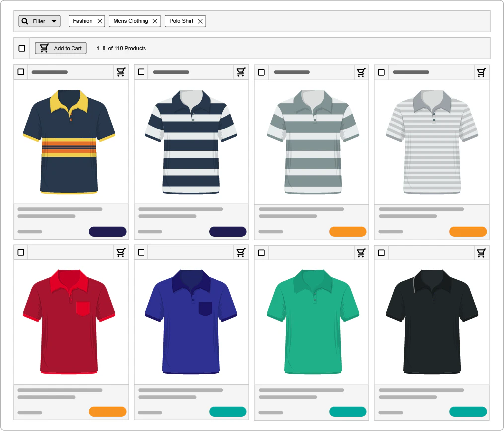The width and height of the screenshot is (504, 431).
Task: Click the cart icon on the blue polo card
Action: [241, 252]
